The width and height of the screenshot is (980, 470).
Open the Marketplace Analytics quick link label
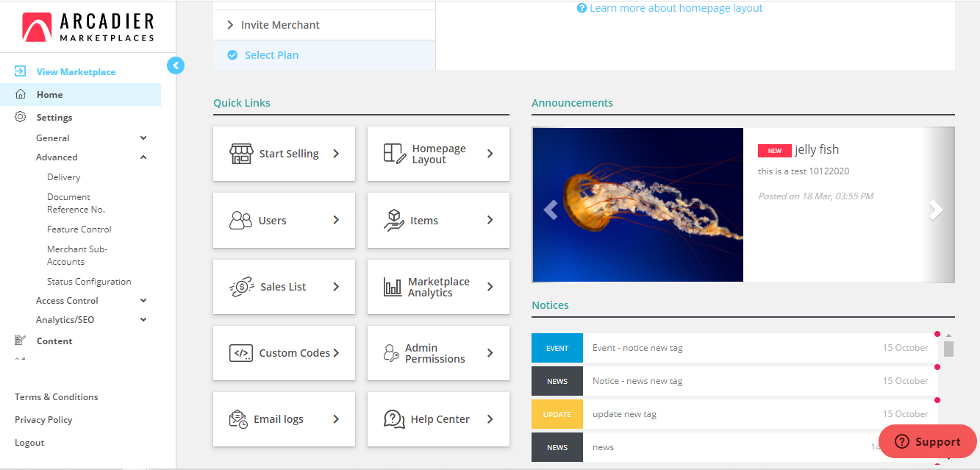pos(439,287)
